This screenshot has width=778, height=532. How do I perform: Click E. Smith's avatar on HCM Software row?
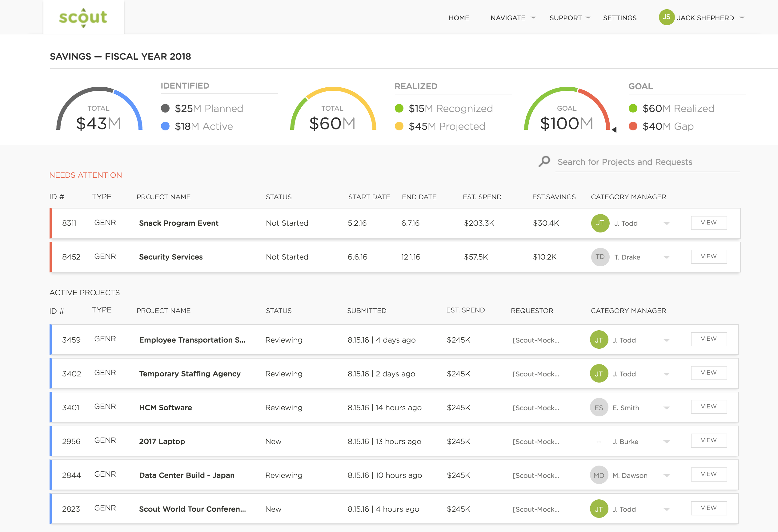click(599, 407)
